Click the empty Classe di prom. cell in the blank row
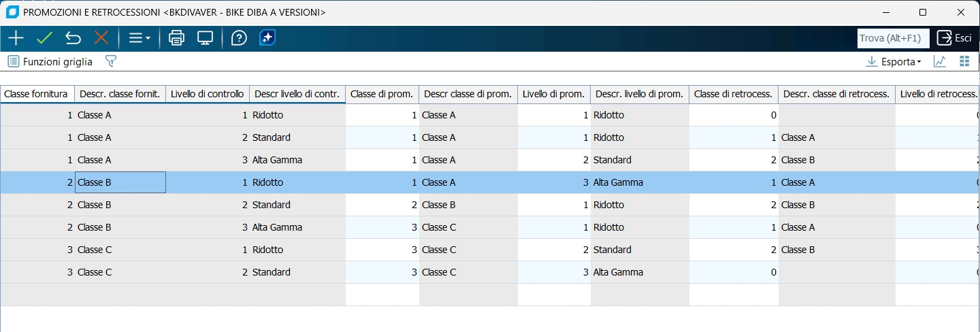This screenshot has height=332, width=980. click(382, 295)
